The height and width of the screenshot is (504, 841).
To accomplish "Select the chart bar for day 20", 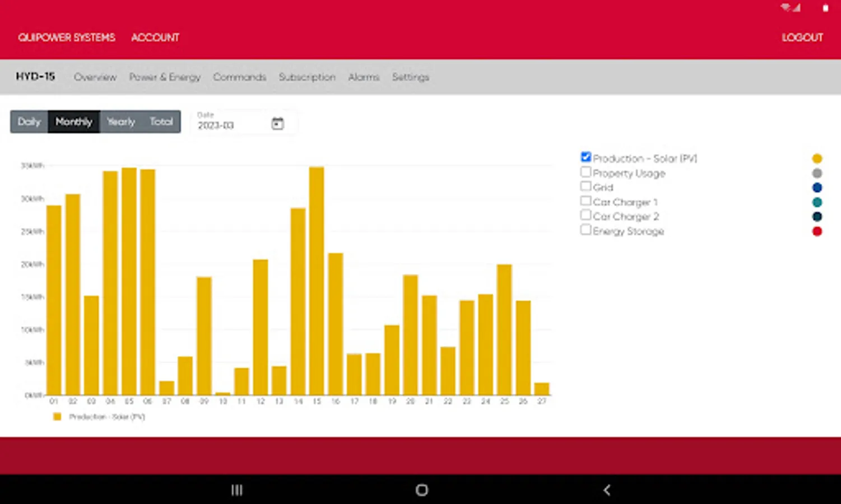I will 410,335.
